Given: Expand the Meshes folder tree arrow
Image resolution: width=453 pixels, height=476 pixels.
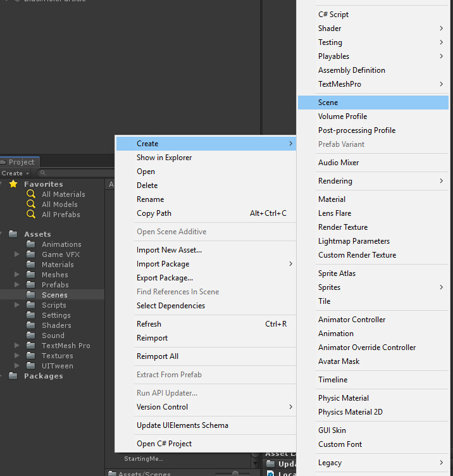Looking at the screenshot, I should pos(17,275).
